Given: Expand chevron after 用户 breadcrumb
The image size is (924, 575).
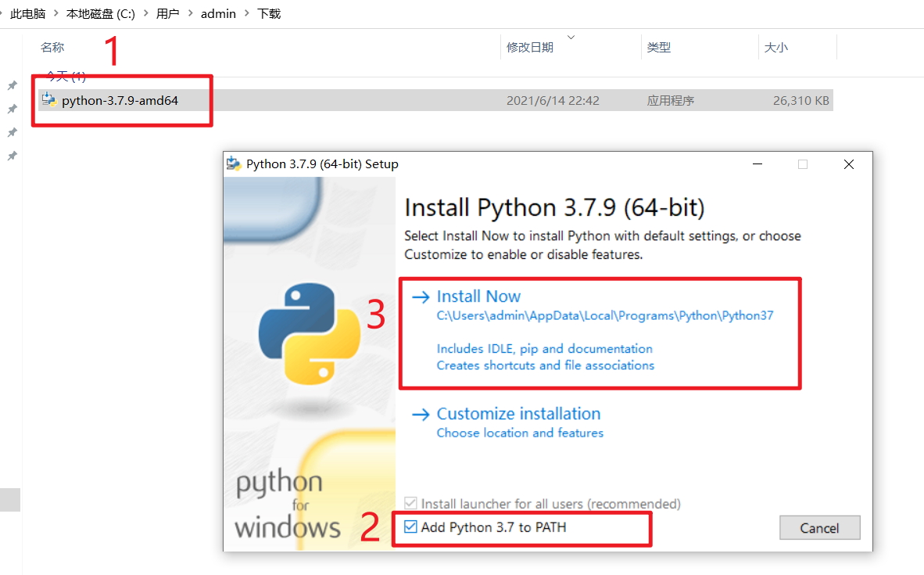Looking at the screenshot, I should (190, 13).
